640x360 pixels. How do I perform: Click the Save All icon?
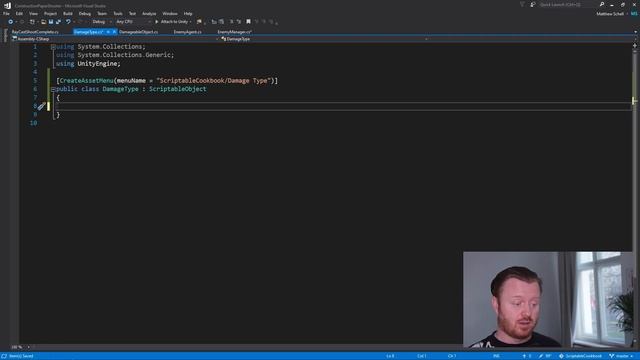click(x=58, y=22)
